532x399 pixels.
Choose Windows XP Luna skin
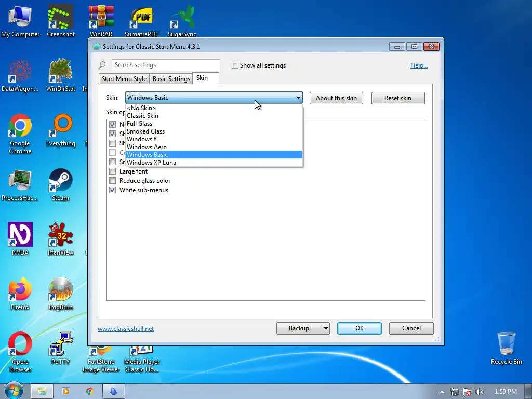click(214, 163)
